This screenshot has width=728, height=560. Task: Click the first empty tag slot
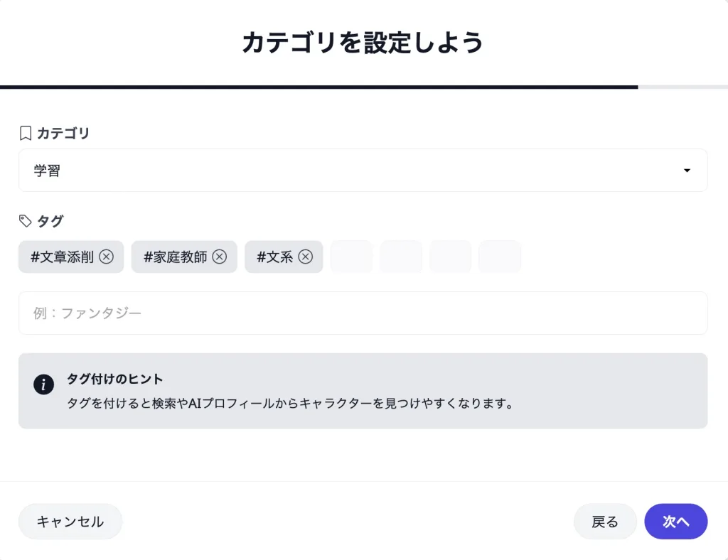click(351, 257)
